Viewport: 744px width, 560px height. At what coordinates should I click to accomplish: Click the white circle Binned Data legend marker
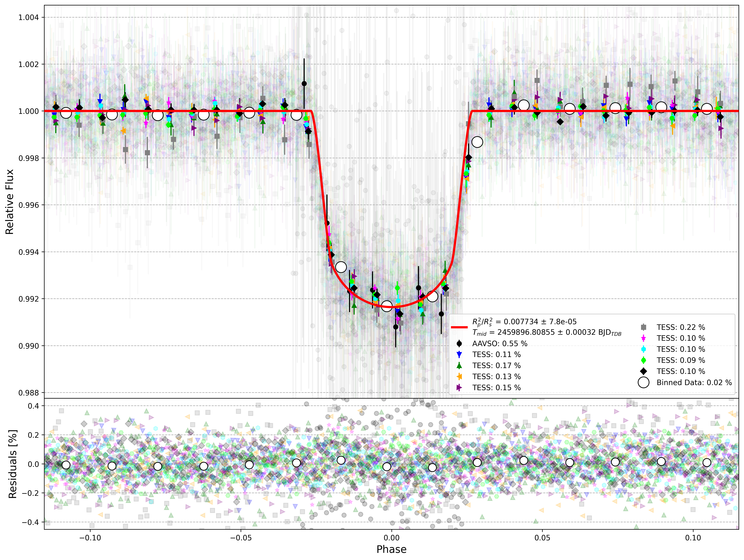644,382
